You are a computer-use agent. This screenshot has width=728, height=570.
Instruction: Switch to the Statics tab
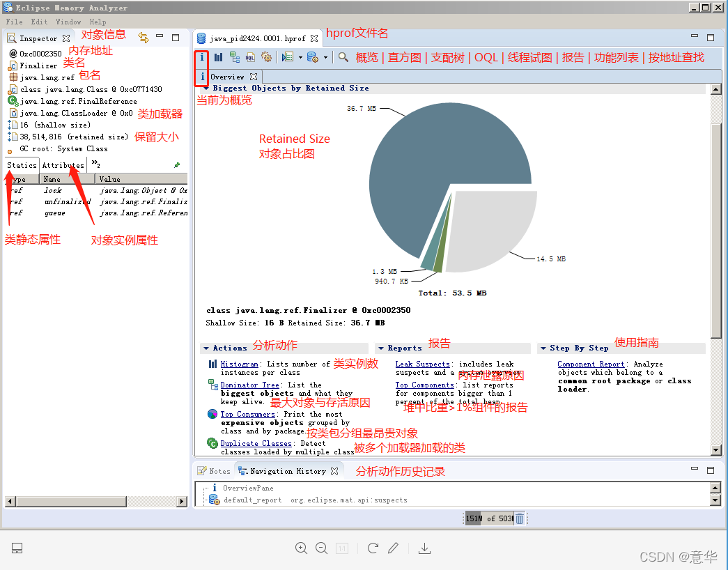pyautogui.click(x=22, y=165)
